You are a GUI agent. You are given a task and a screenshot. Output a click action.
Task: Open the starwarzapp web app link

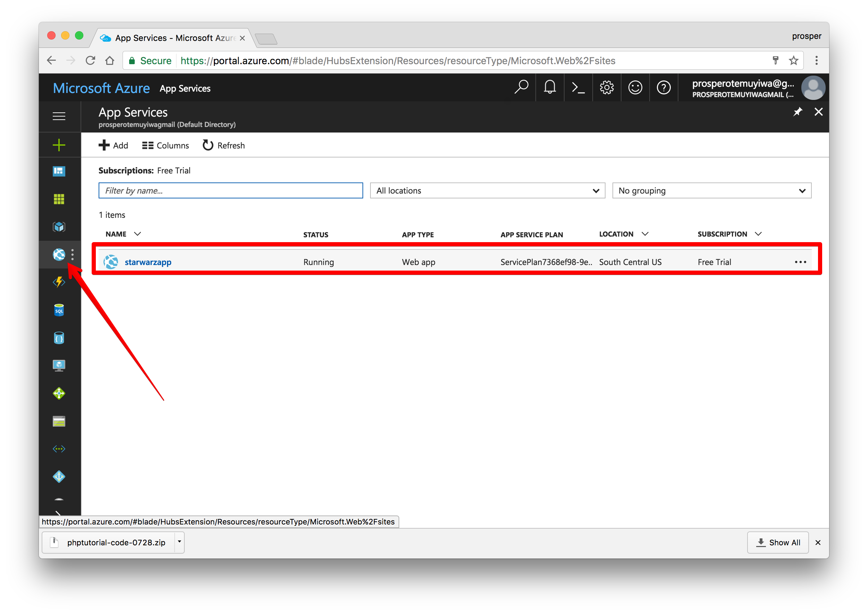point(148,261)
